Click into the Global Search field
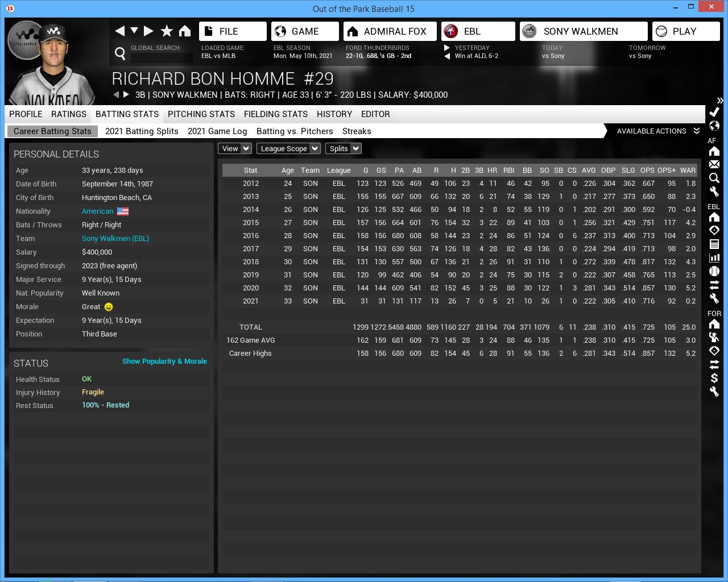The image size is (728, 582). (162, 57)
